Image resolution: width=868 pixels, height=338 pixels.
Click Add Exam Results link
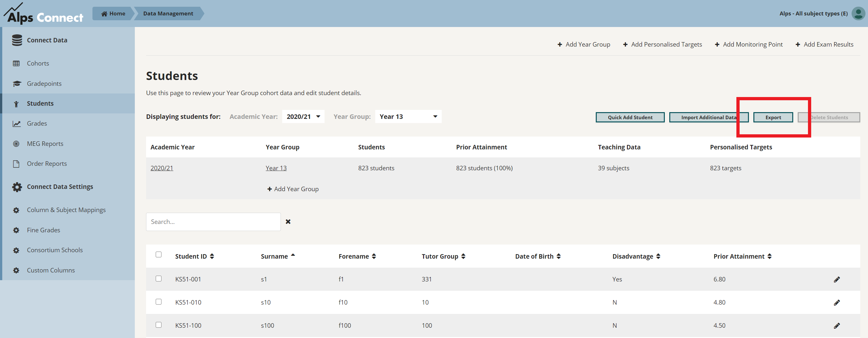(824, 45)
